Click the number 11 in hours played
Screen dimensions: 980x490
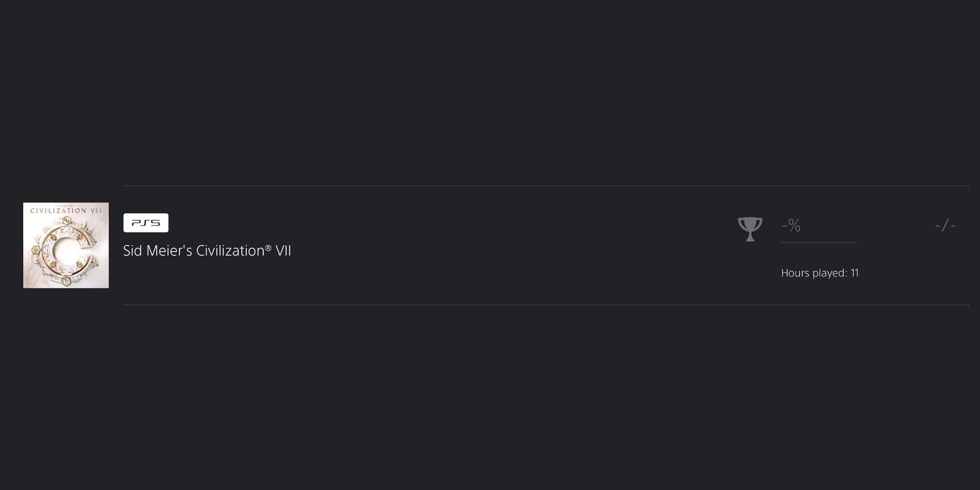point(855,273)
